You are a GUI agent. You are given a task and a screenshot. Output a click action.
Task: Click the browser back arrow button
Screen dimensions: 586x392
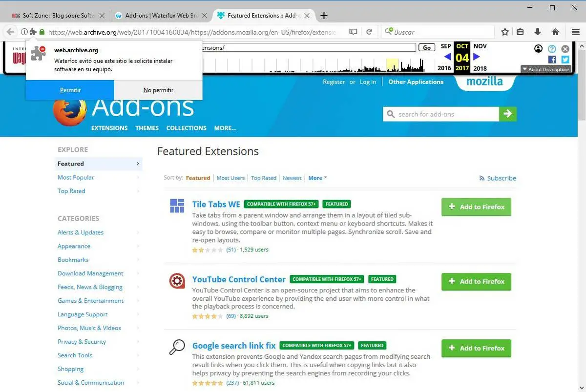10,32
